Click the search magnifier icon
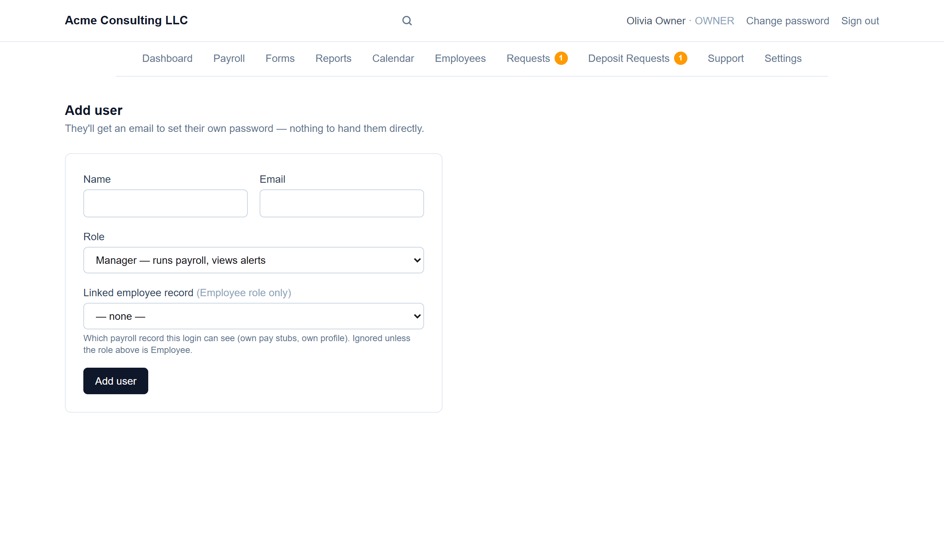 click(x=407, y=21)
